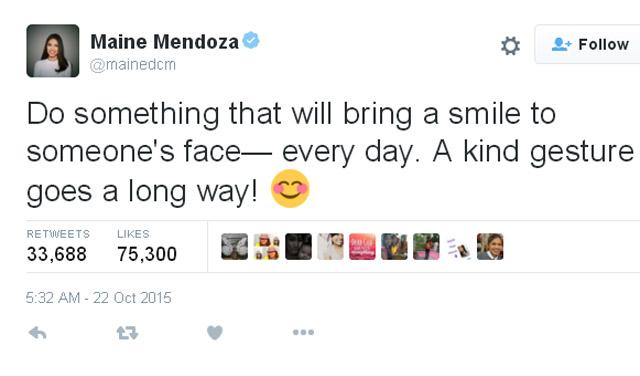Open the 5:32 AM - 22 Oct 2015 timestamp
640x376 pixels.
(98, 298)
